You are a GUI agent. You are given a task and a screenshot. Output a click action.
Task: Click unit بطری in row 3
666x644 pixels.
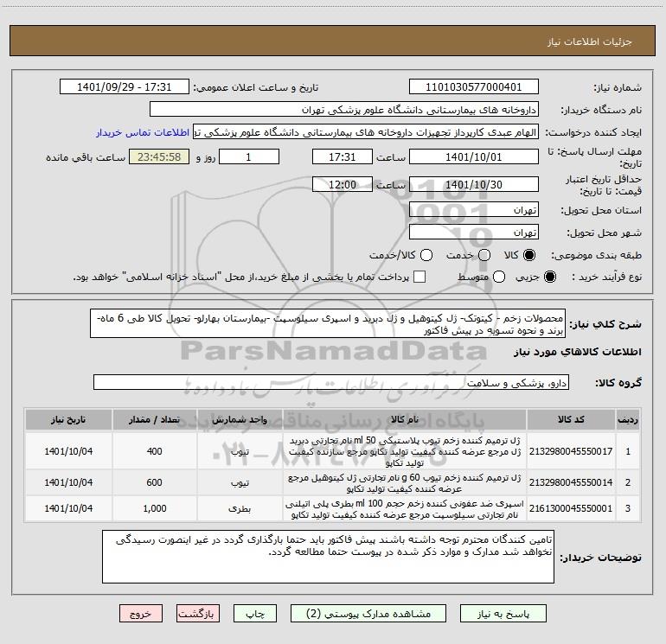pyautogui.click(x=240, y=508)
